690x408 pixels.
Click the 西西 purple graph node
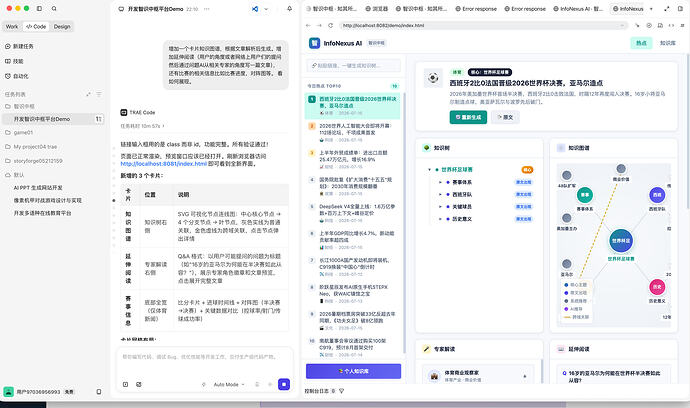coord(657,195)
